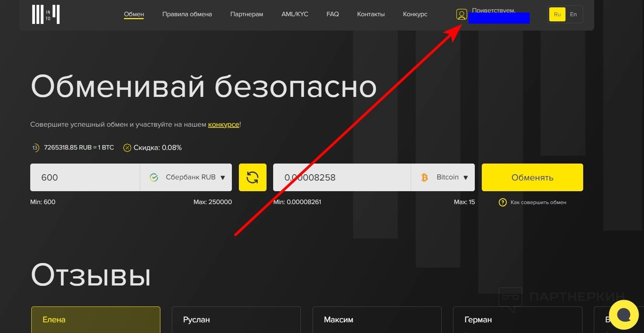Click the exchange rate coin icon
Screen dimensions: 644x333
pyautogui.click(x=35, y=148)
